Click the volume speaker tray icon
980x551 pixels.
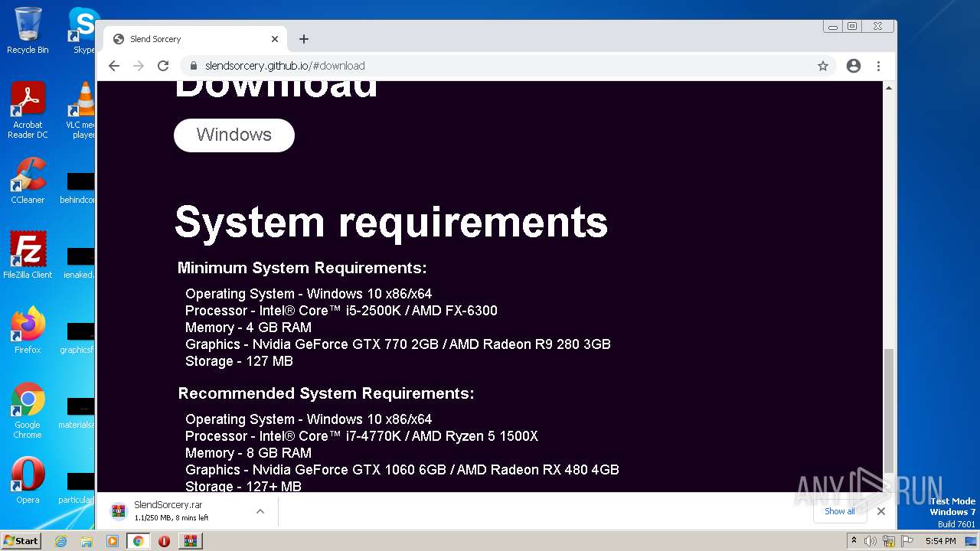[x=871, y=541]
